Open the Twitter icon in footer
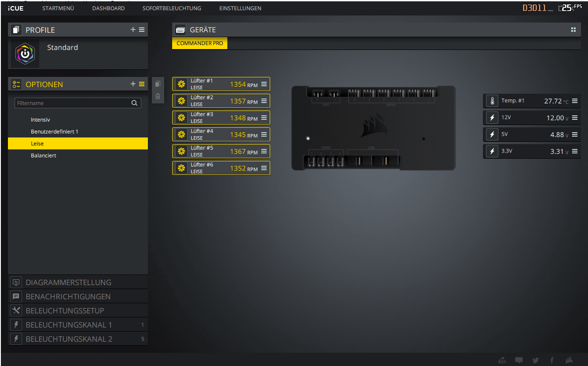The image size is (588, 366). pos(535,360)
